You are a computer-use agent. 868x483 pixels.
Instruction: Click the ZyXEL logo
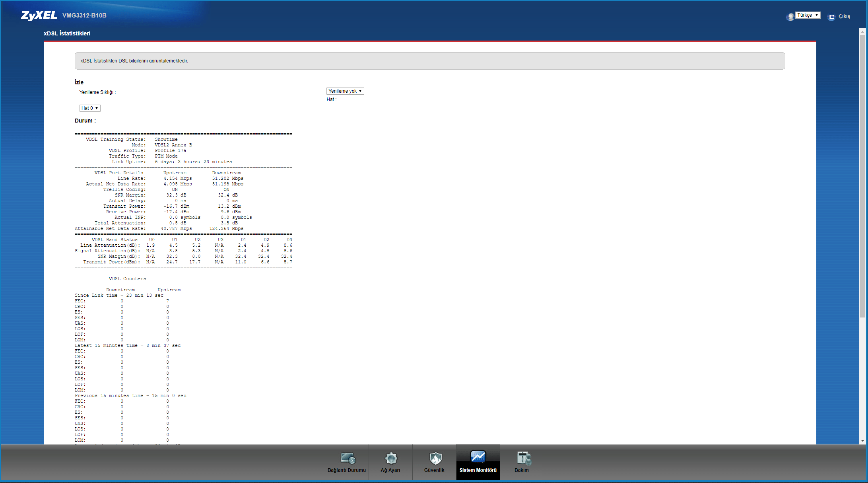[39, 16]
